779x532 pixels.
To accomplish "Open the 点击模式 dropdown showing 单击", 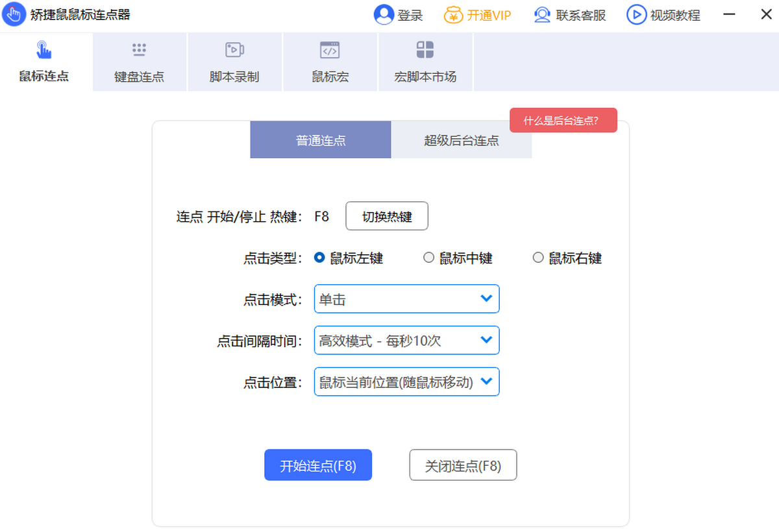I will click(x=406, y=298).
